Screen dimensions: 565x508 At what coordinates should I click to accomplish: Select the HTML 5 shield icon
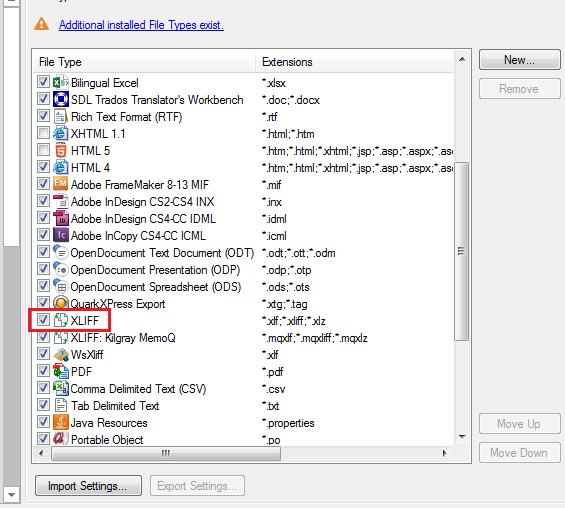click(61, 150)
